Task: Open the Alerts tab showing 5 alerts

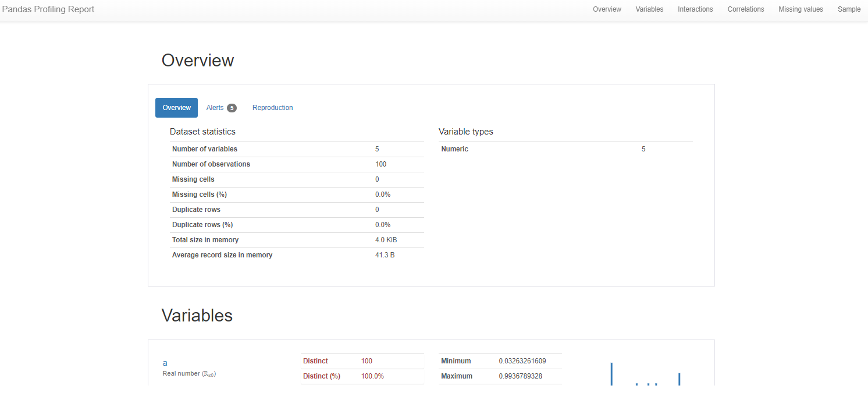Action: pyautogui.click(x=215, y=107)
